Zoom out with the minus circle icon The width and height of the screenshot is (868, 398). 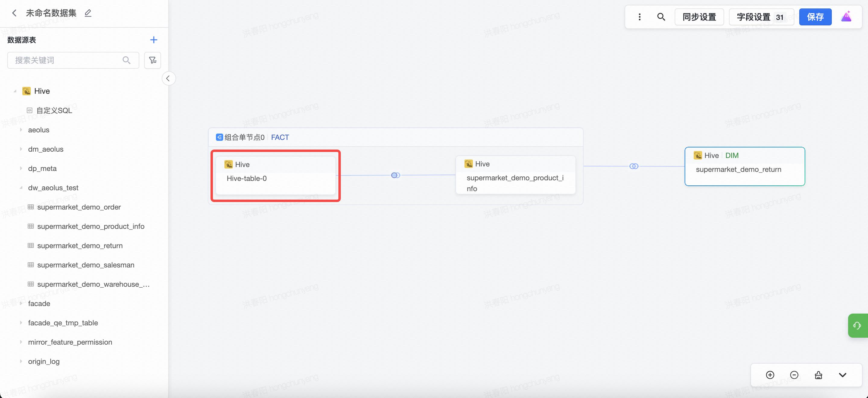pyautogui.click(x=794, y=375)
